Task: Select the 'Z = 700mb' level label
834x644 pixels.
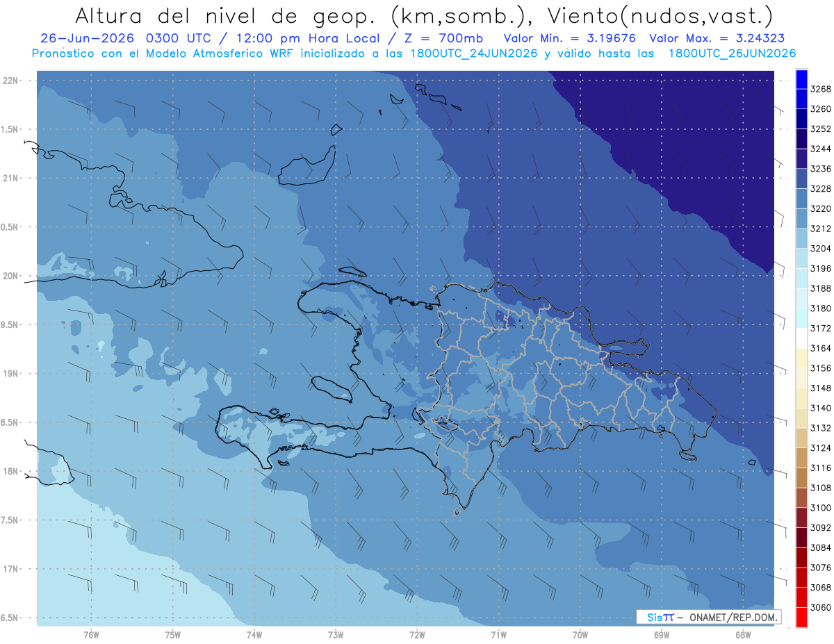Action: [x=443, y=39]
